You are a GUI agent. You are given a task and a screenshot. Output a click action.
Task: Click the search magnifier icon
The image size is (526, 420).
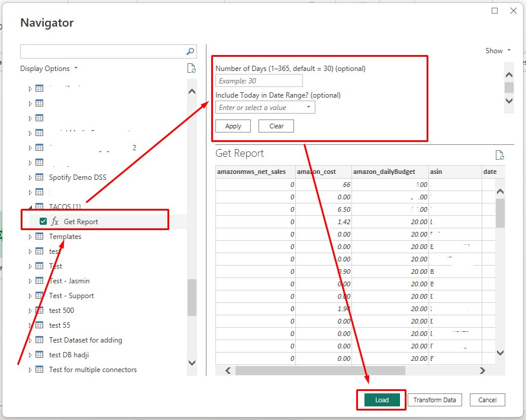tap(191, 51)
